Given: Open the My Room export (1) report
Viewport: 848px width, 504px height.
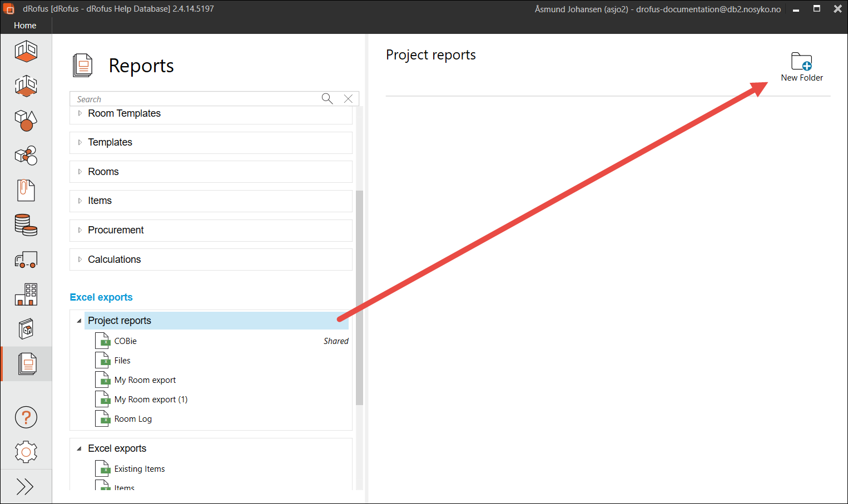Looking at the screenshot, I should 151,400.
